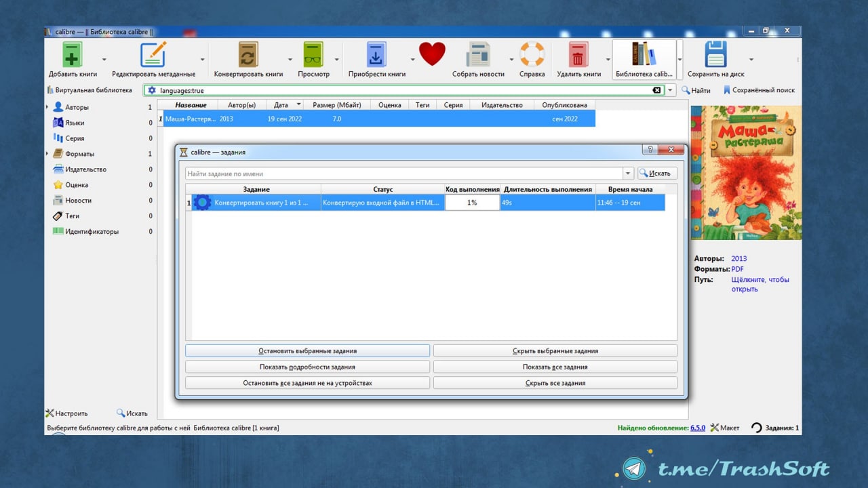The height and width of the screenshot is (488, 868).
Task: Open dropdown arrow next to Save to disk
Action: click(x=751, y=60)
